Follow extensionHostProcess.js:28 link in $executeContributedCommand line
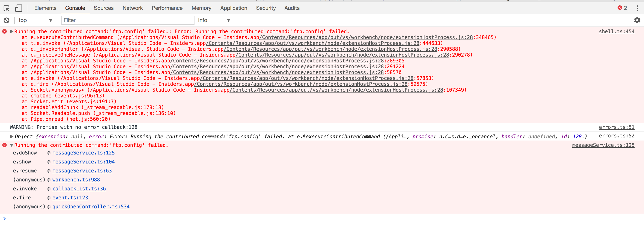 click(366, 37)
